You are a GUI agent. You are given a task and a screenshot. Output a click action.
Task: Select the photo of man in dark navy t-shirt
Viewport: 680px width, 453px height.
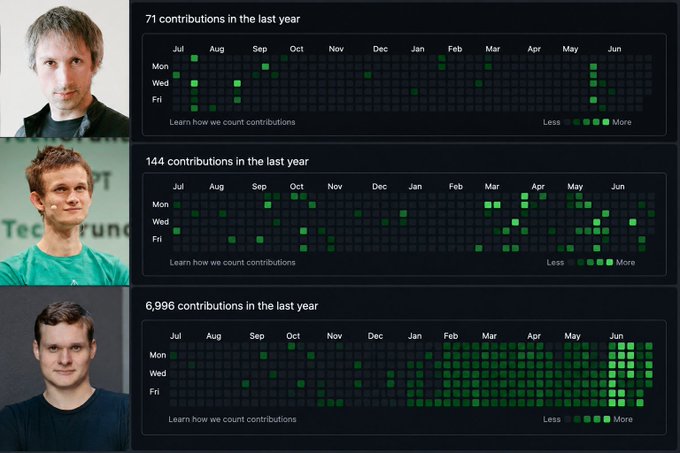coord(65,369)
